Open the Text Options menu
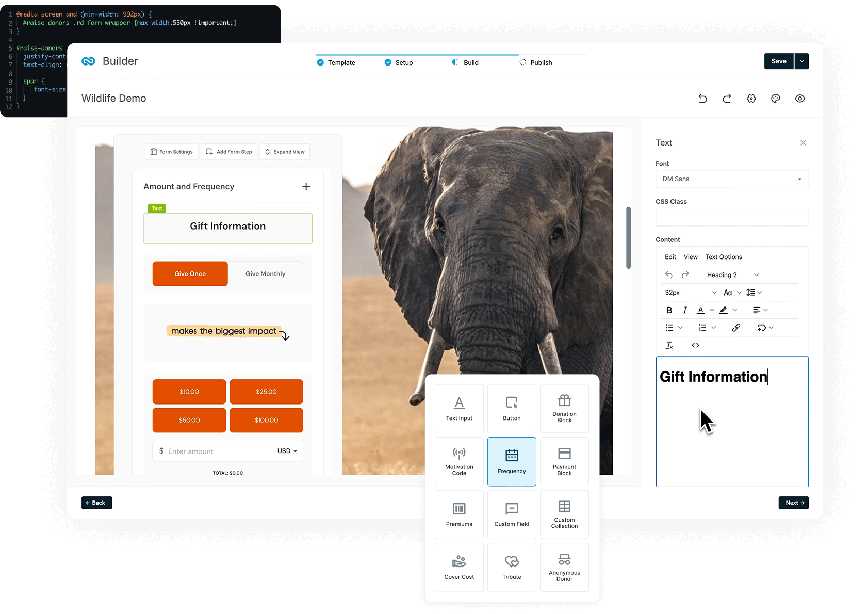This screenshot has height=614, width=868. [723, 257]
